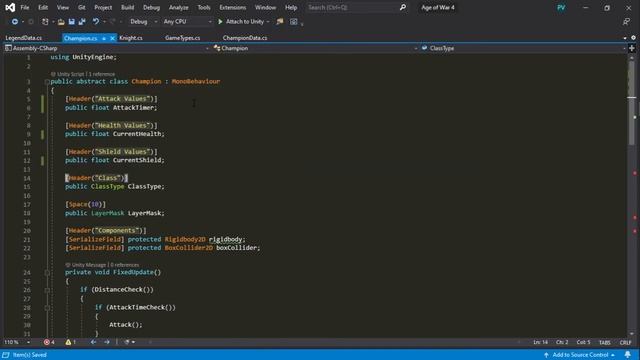Open notifications bell in status bar
This screenshot has width=640, height=360.
[x=628, y=355]
